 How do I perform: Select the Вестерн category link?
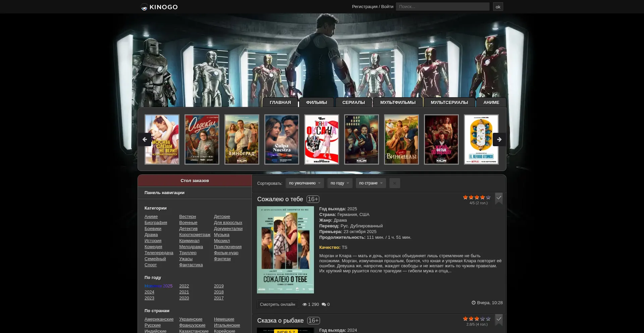point(187,217)
